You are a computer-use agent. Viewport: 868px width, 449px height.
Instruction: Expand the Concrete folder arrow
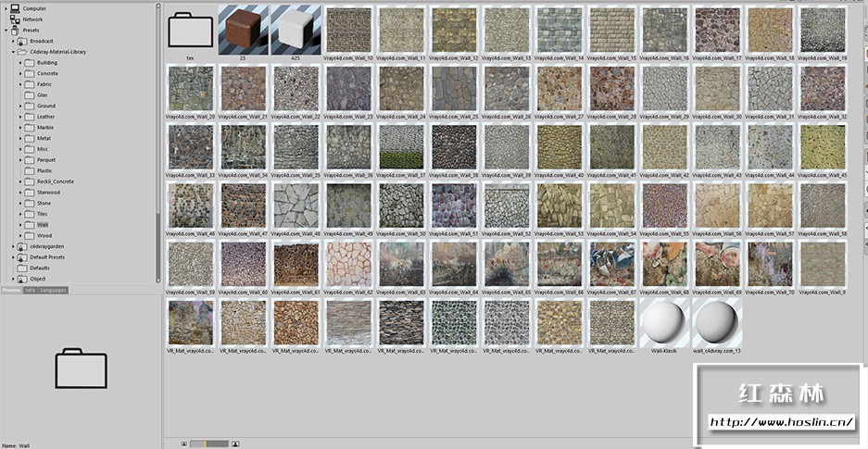tap(20, 73)
